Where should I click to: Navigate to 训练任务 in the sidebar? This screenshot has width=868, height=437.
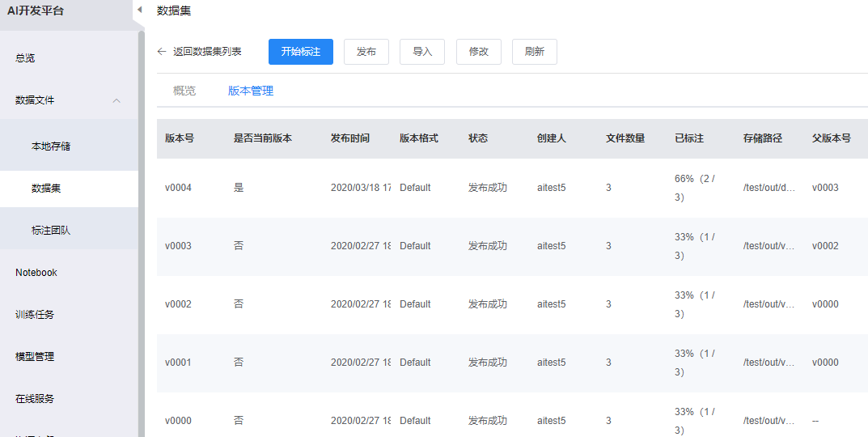click(35, 315)
